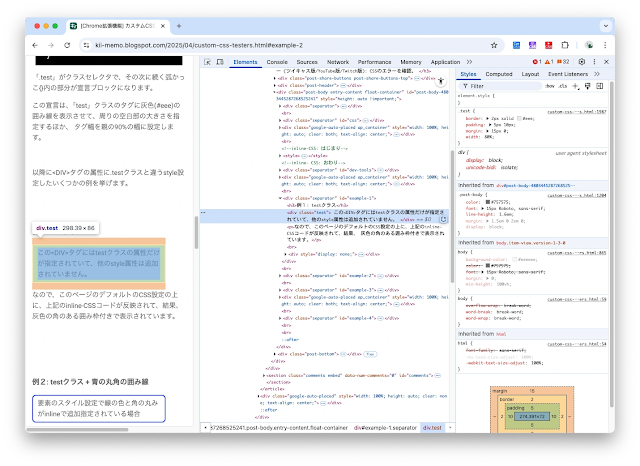This screenshot has width=640, height=466.
Task: Select the Styles sidebar tab
Action: [468, 74]
